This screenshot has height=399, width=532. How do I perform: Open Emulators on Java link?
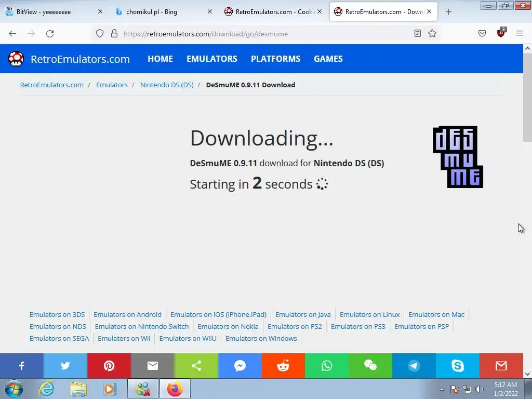click(303, 314)
